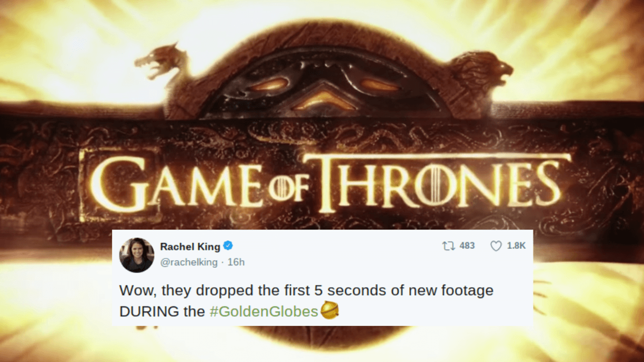Click the 16h timestamp to open the tweet
The image size is (644, 362).
tap(235, 263)
